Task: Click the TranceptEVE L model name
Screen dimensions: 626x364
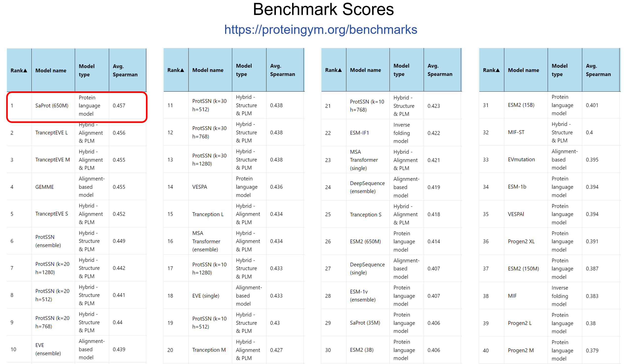Action: point(52,133)
